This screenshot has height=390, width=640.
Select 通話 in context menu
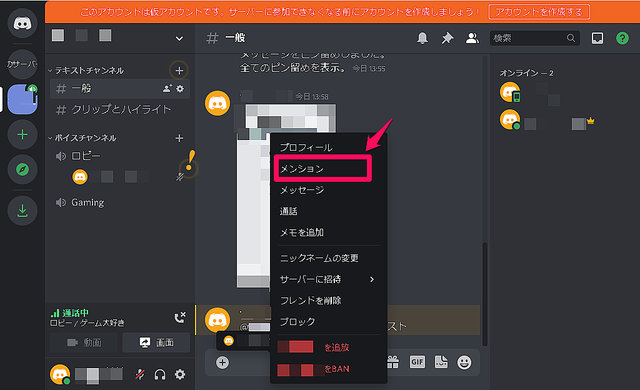tap(329, 211)
